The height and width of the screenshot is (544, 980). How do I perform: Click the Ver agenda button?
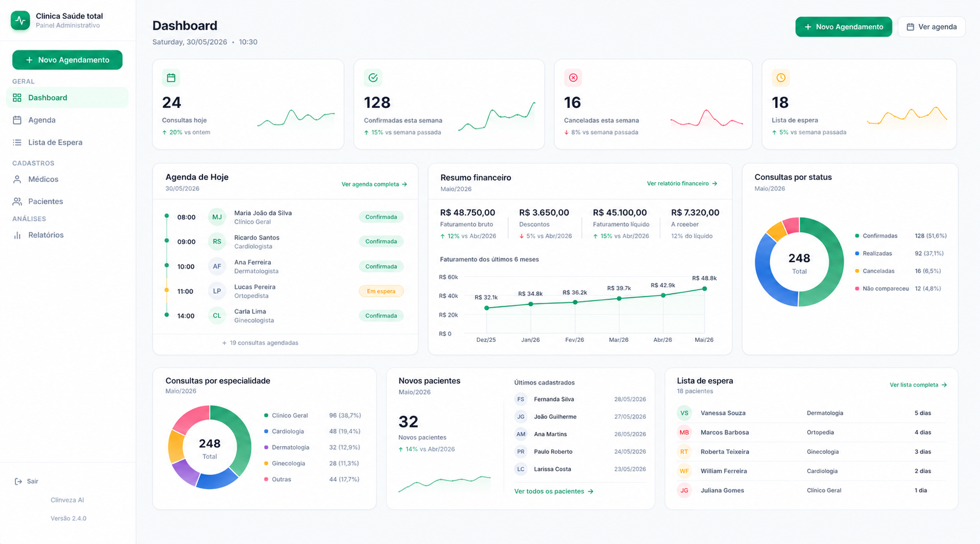[932, 27]
